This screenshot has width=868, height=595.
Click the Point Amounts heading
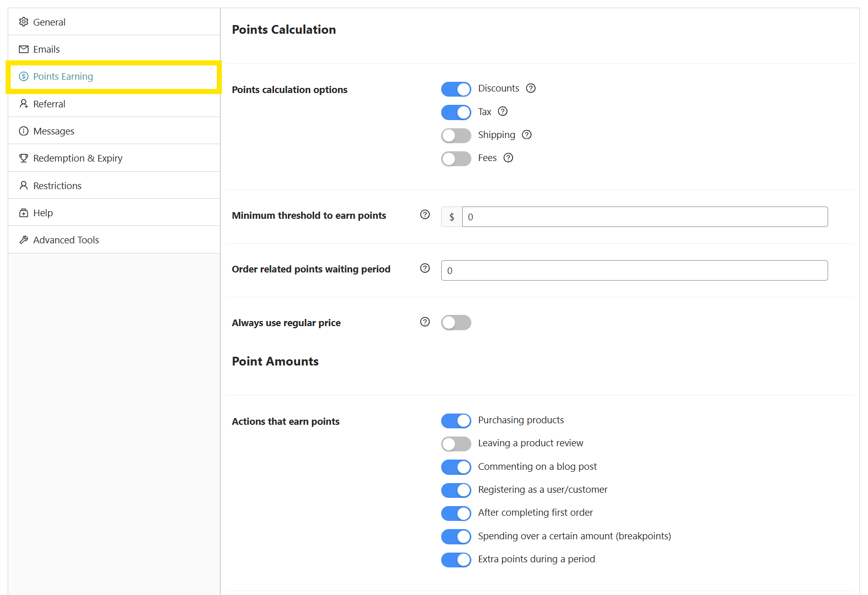click(275, 361)
